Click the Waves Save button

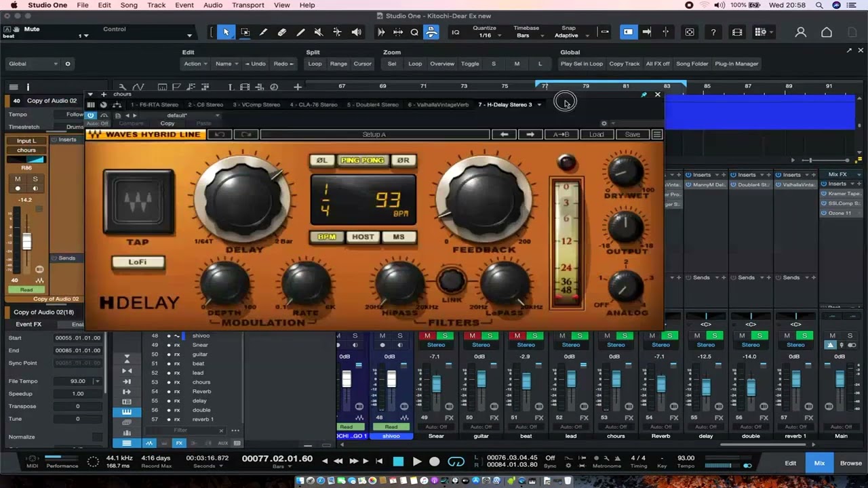[632, 134]
